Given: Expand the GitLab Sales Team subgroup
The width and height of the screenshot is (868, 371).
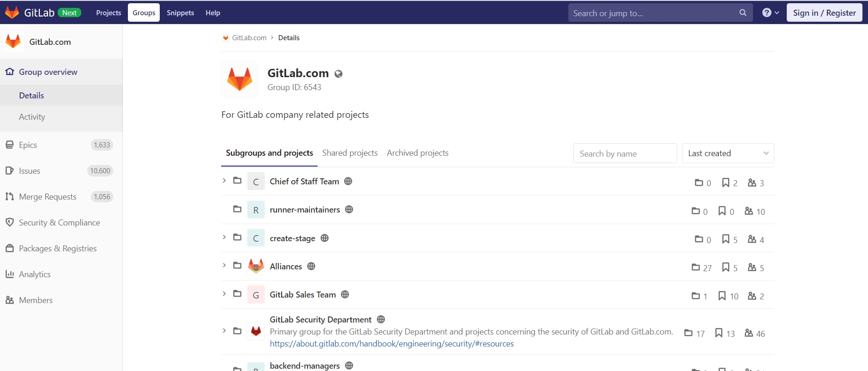Looking at the screenshot, I should (224, 294).
